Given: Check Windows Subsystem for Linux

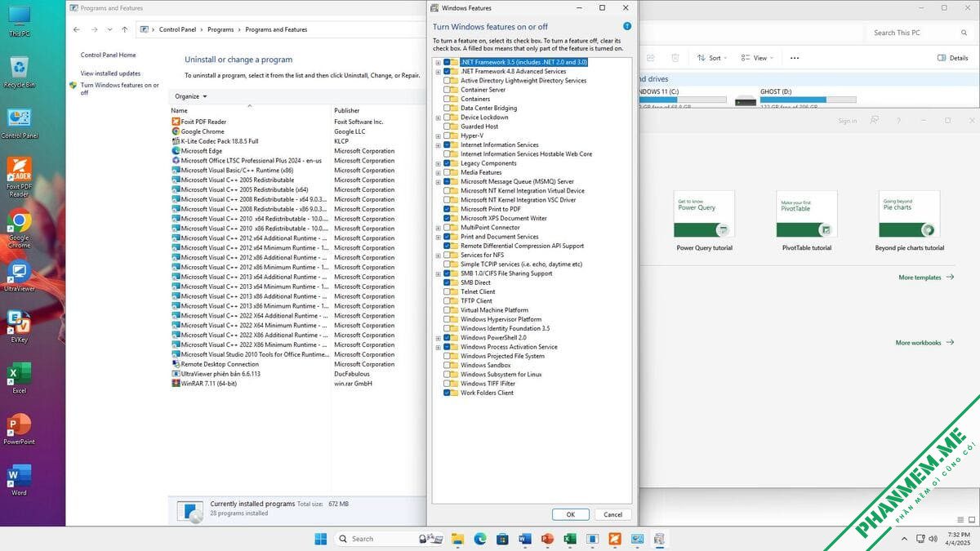Looking at the screenshot, I should [447, 375].
